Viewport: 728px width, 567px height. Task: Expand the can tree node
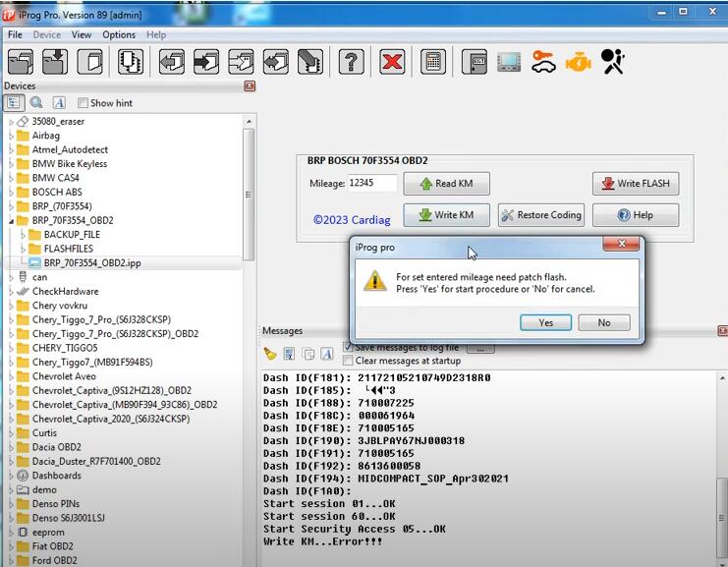pyautogui.click(x=11, y=278)
